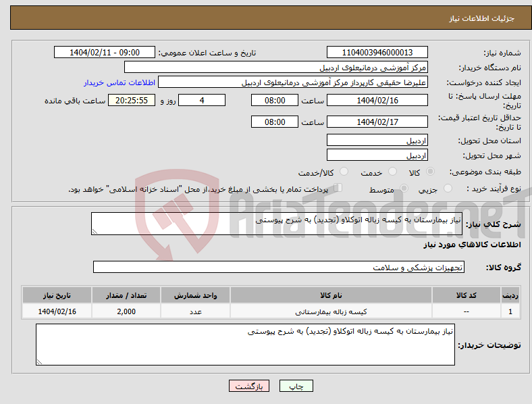
Task: Select the کالا radio button
Action: (x=430, y=172)
